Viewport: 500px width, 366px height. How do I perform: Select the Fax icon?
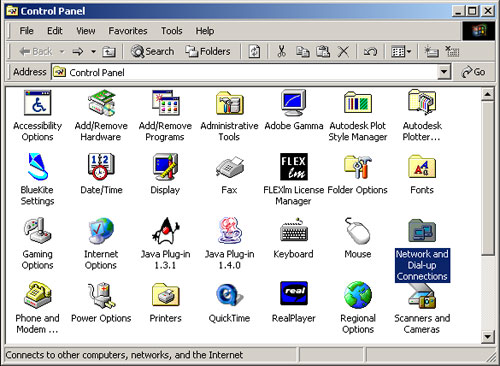tap(229, 167)
